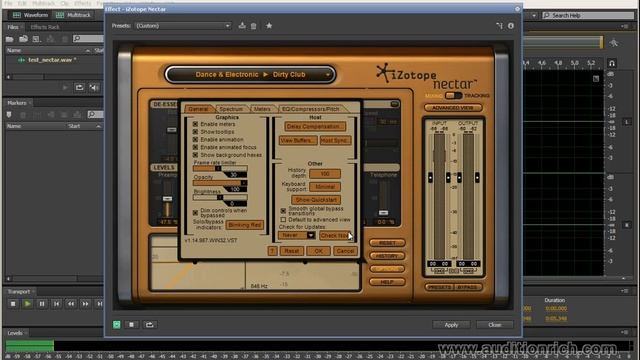The width and height of the screenshot is (640, 360).
Task: Toggle effect power state, green button
Action: [x=117, y=324]
